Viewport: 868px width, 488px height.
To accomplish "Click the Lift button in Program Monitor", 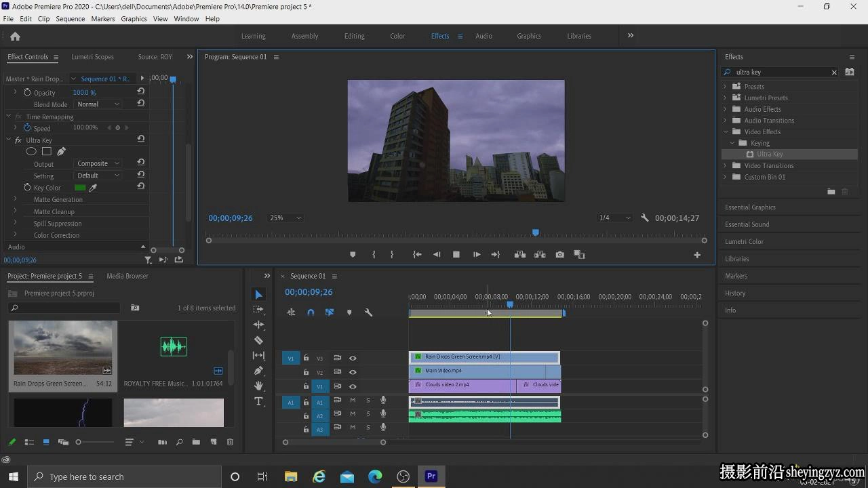I will coord(520,255).
